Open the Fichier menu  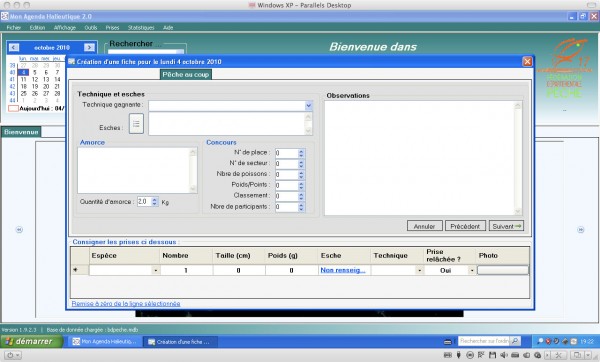14,28
